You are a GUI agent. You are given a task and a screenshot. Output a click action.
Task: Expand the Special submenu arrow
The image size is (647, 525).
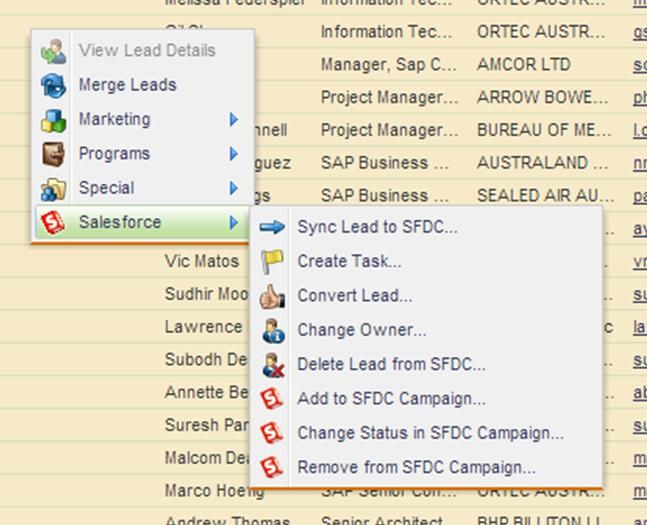tap(234, 188)
